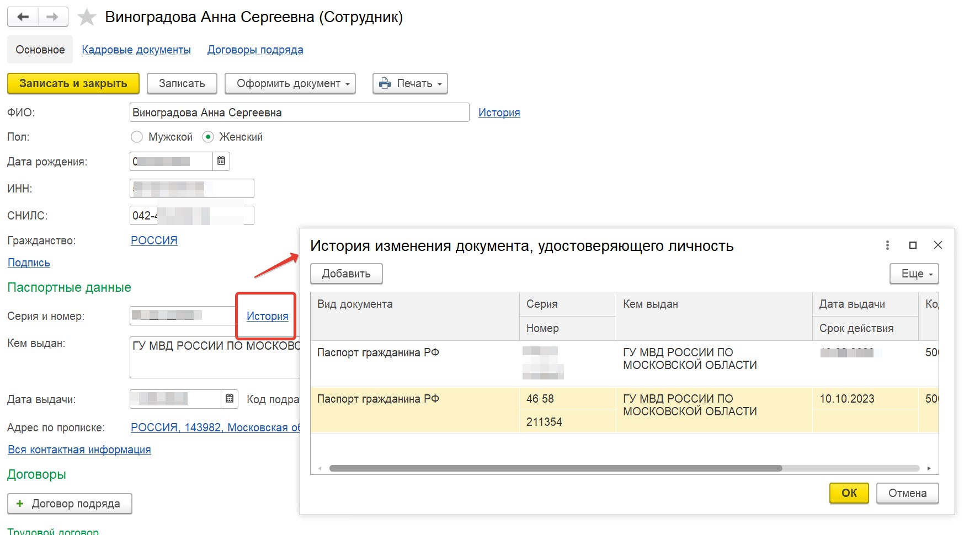Screen dimensions: 980x535
Task: Mark employee as favorite with star
Action: point(87,18)
